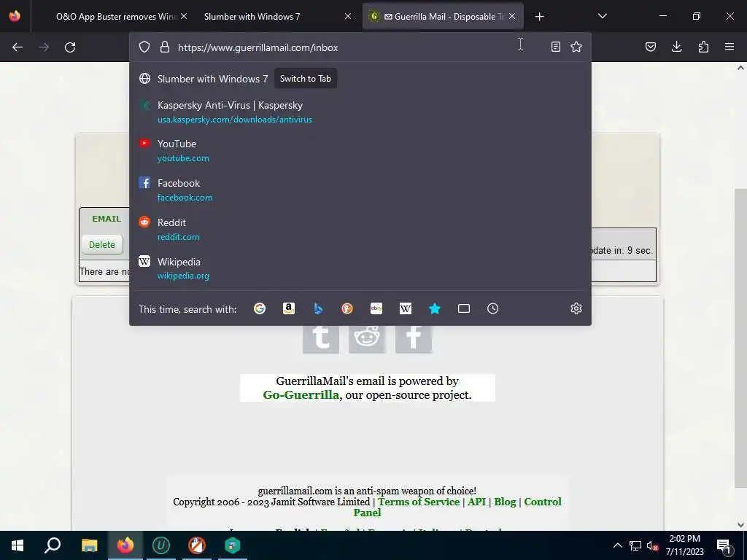Open the muted volume tray icon
This screenshot has height=560, width=747.
click(652, 545)
